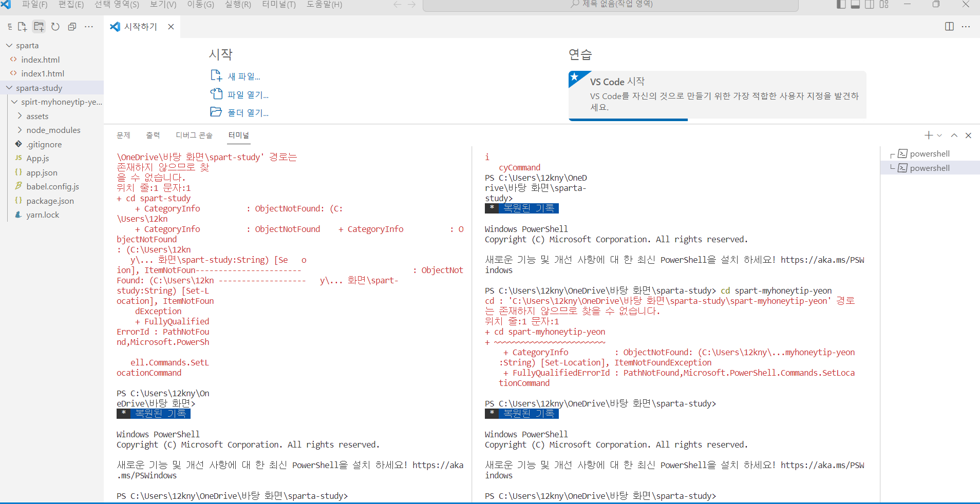Collapse the sparta-study folder
This screenshot has width=980, height=504.
(x=52, y=88)
